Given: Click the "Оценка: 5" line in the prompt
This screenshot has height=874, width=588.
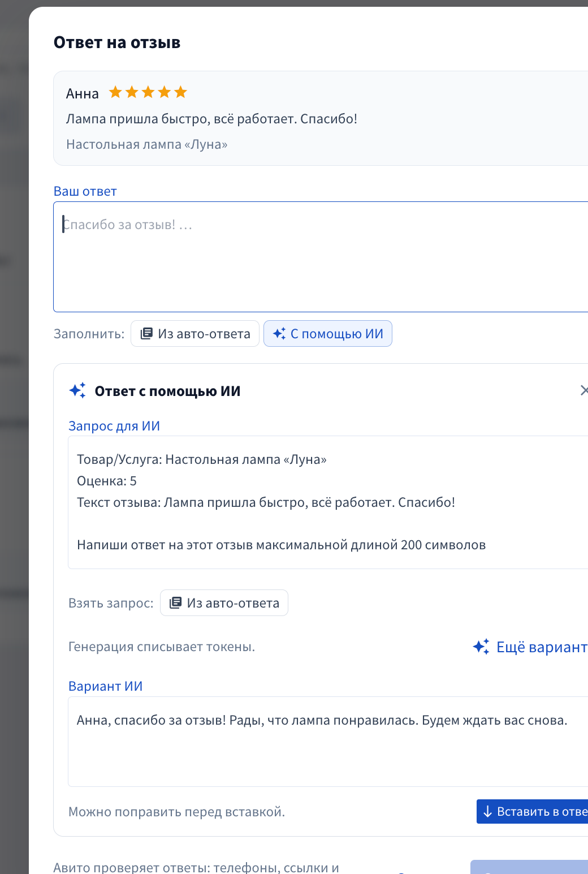Looking at the screenshot, I should [107, 481].
